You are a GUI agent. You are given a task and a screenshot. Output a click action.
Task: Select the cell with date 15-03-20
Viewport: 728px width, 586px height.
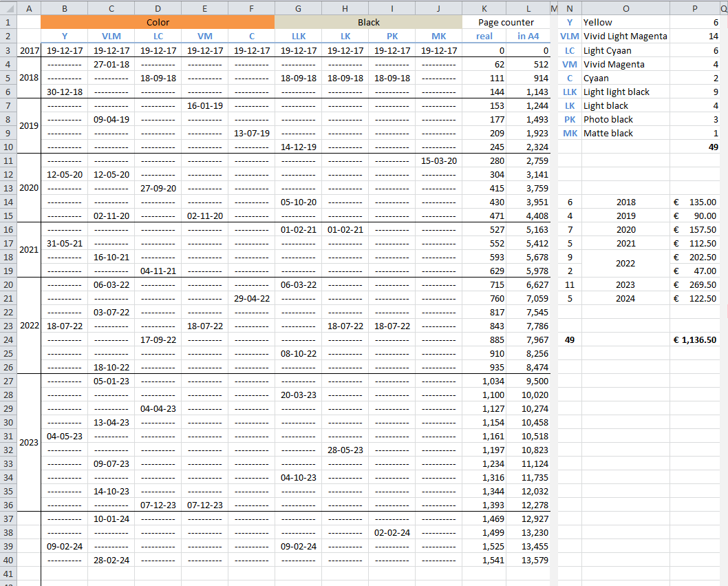pos(439,160)
